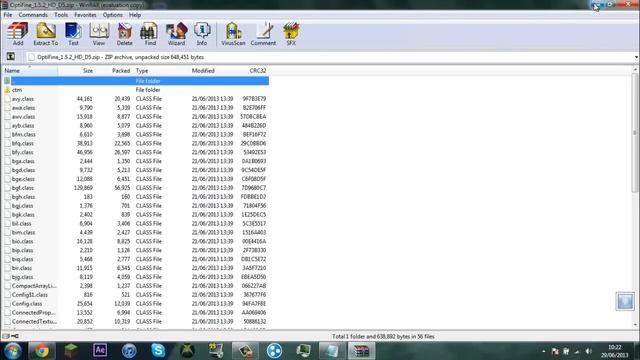Open Google Chrome from taskbar
This screenshot has height=360, width=640.
[42, 351]
